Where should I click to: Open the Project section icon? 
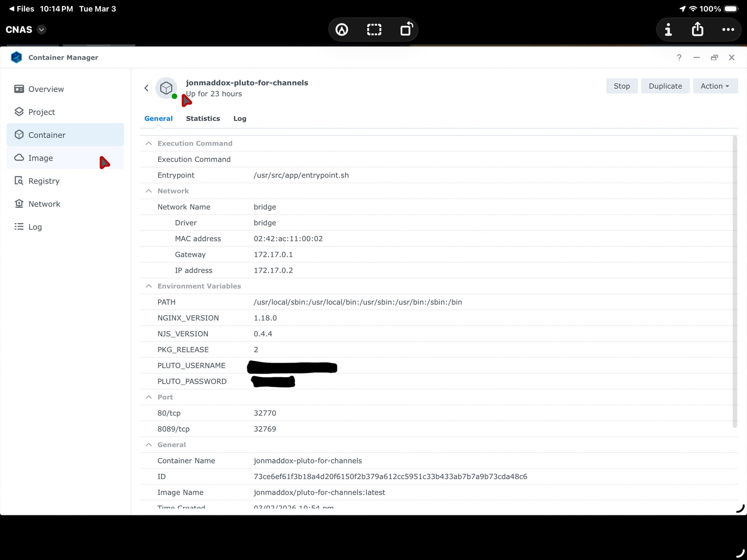(19, 112)
